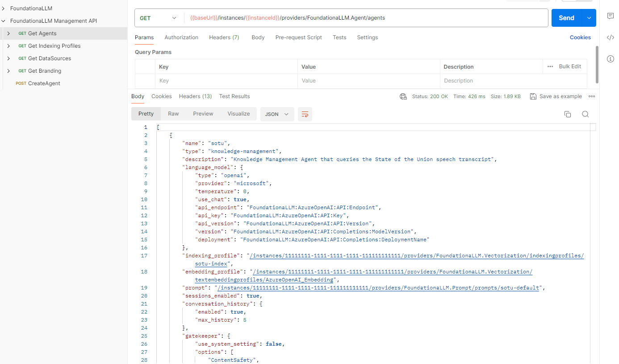Screen dimensions: 619x364
Task: Open the request info icon in sidebar
Action: point(610,59)
